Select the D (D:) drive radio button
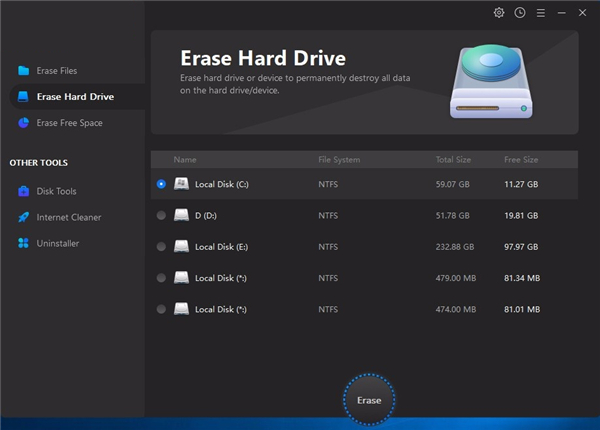This screenshot has height=430, width=600. [161, 215]
